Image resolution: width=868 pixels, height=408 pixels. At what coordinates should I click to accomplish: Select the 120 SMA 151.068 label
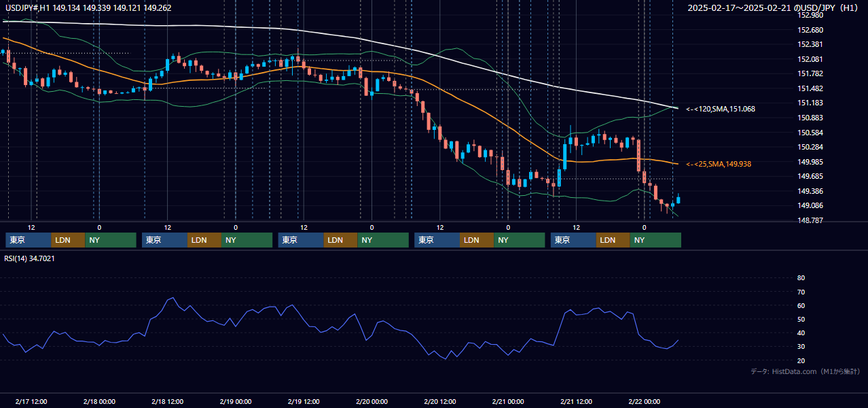(721, 109)
